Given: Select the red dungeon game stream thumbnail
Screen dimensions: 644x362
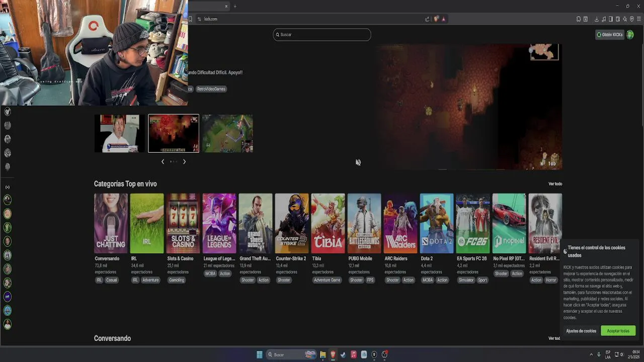Looking at the screenshot, I should click(x=174, y=133).
